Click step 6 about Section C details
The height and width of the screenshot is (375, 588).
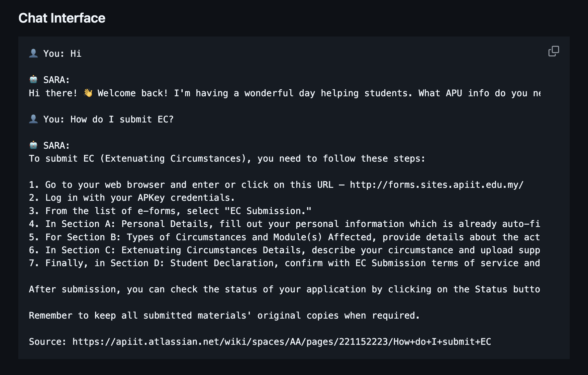pyautogui.click(x=284, y=250)
